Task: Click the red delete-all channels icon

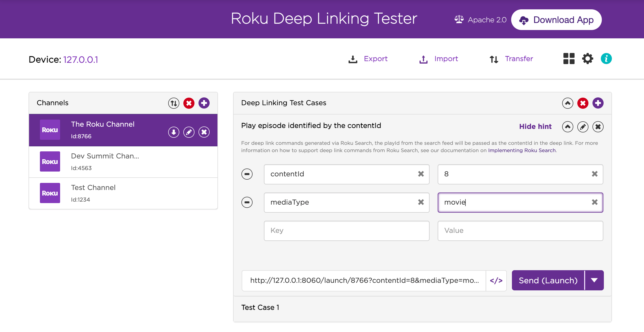Action: tap(189, 103)
